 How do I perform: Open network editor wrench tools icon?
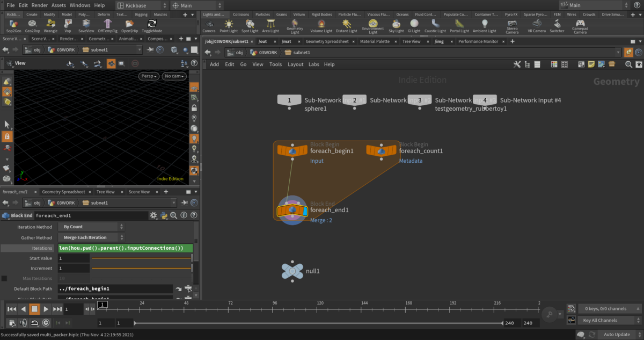[x=517, y=64]
